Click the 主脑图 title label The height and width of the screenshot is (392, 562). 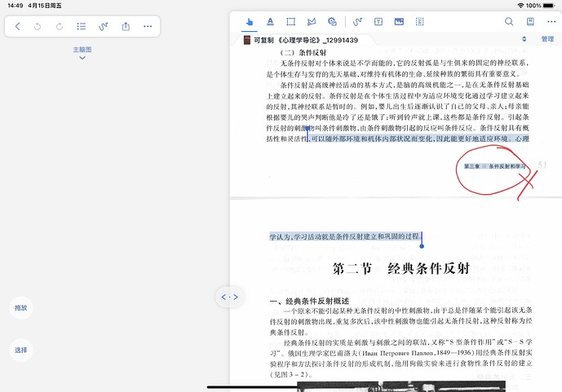pyautogui.click(x=82, y=50)
